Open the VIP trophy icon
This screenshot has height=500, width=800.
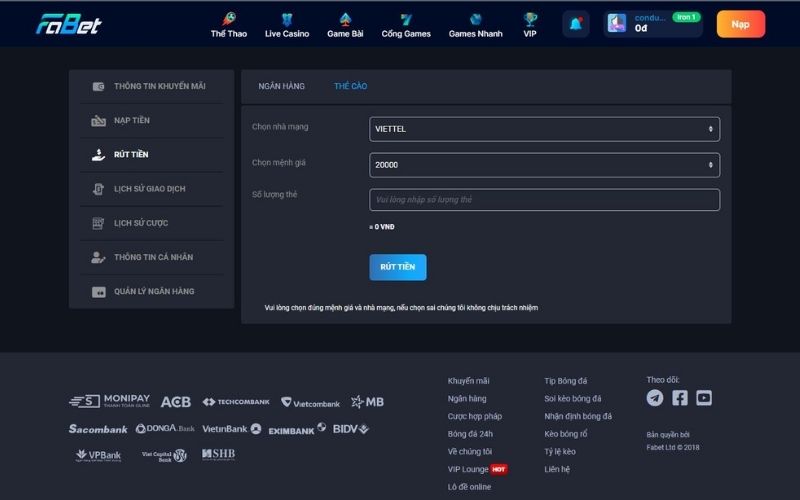pyautogui.click(x=530, y=19)
